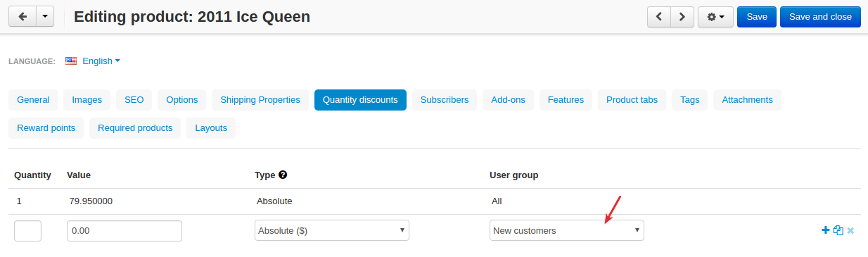Open the gear settings menu
The image size is (868, 257).
[x=715, y=16]
